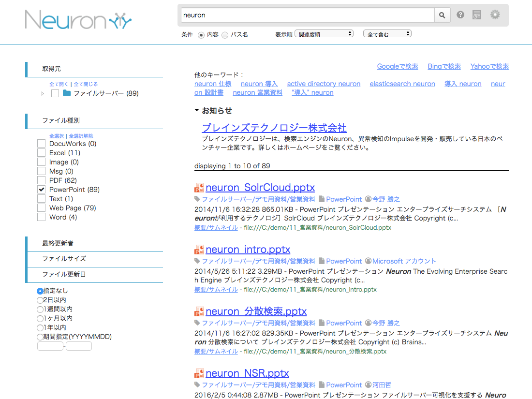Click the neuron 営業資料 keyword suggestion
Screen dimensions: 532x399
coord(257,93)
